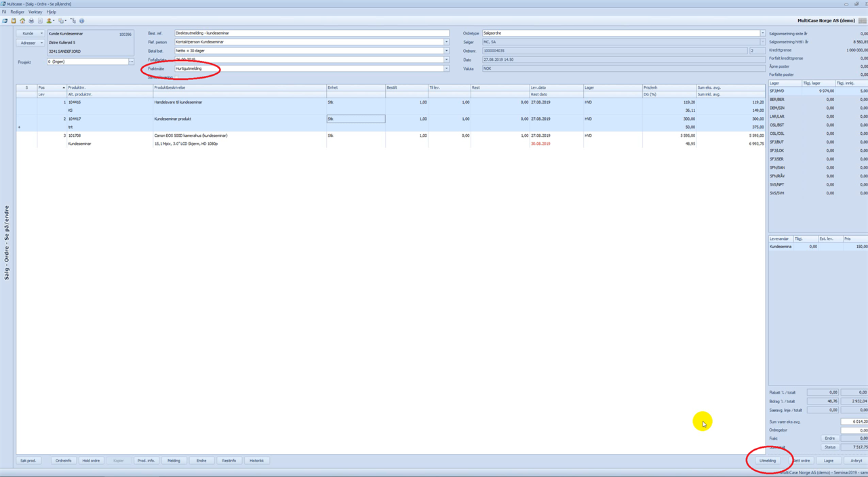Click the Søk prod. button
The width and height of the screenshot is (868, 477).
(28, 461)
